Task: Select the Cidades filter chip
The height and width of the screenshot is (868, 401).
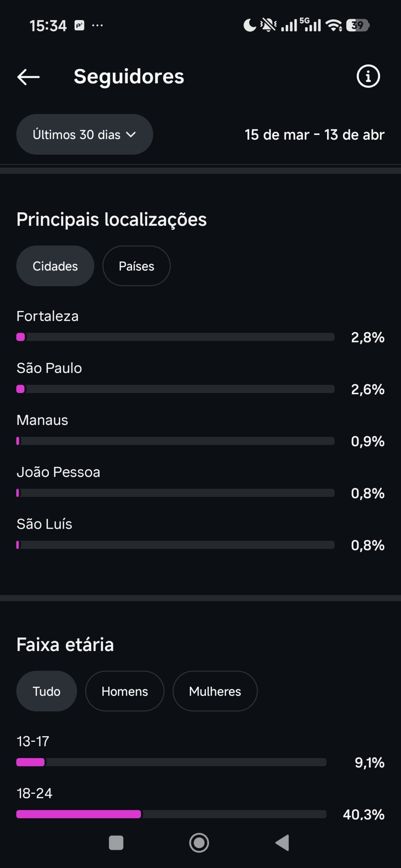Action: click(x=55, y=266)
